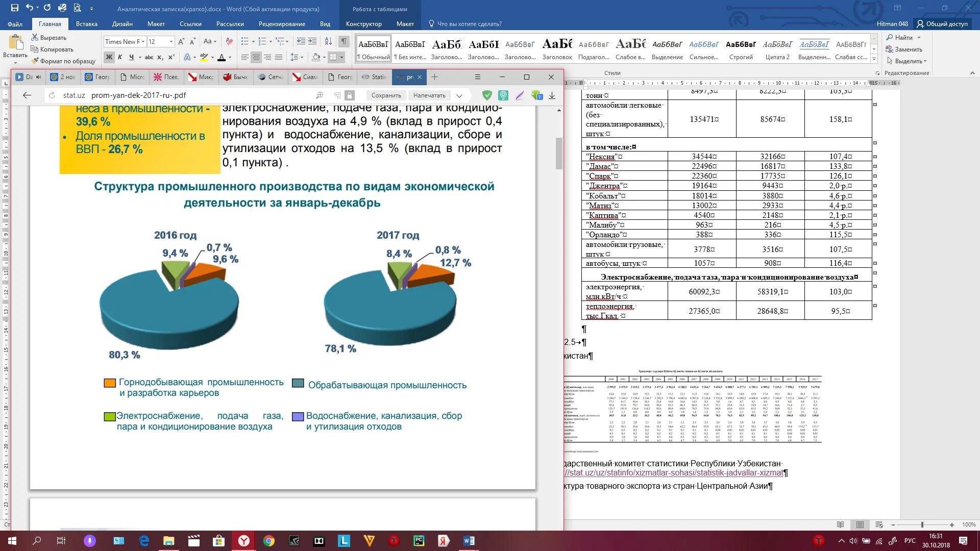
Task: Switch to the Рецензирование ribbon tab
Action: click(x=282, y=24)
